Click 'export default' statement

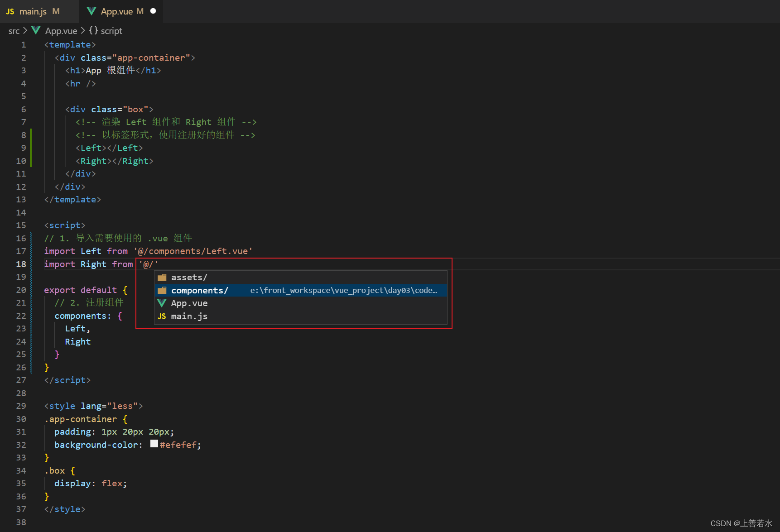[x=81, y=290]
